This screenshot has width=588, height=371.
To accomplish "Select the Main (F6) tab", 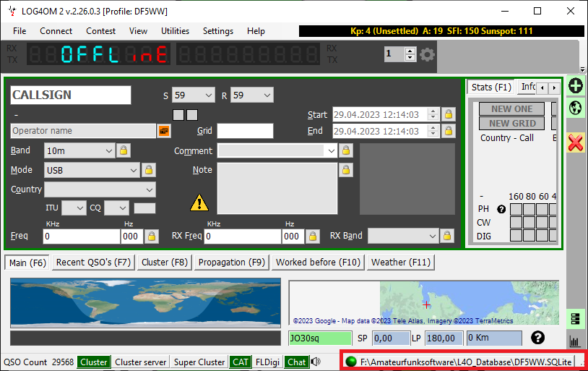I will point(27,263).
